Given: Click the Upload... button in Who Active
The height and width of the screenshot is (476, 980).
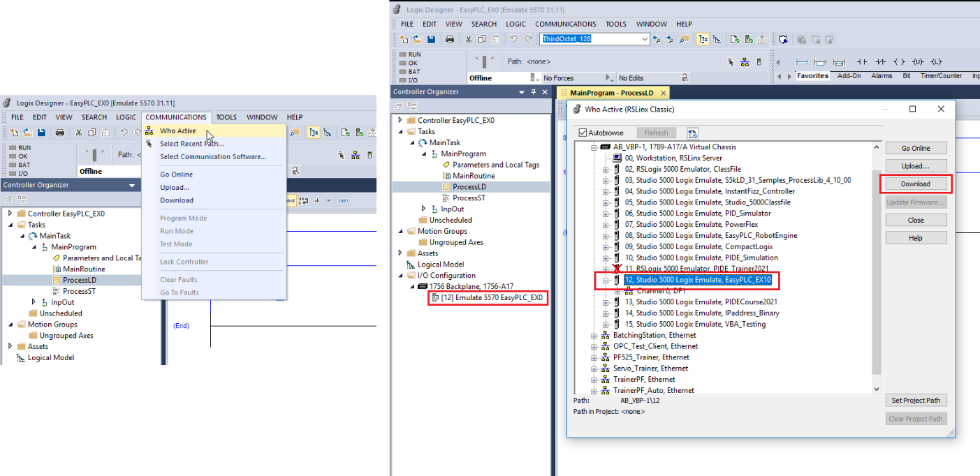Looking at the screenshot, I should pyautogui.click(x=916, y=166).
